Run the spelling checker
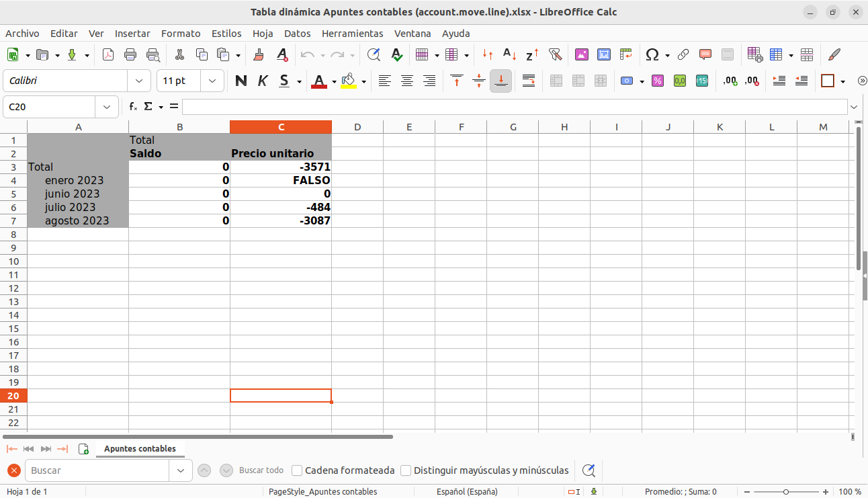Image resolution: width=868 pixels, height=498 pixels. tap(396, 55)
